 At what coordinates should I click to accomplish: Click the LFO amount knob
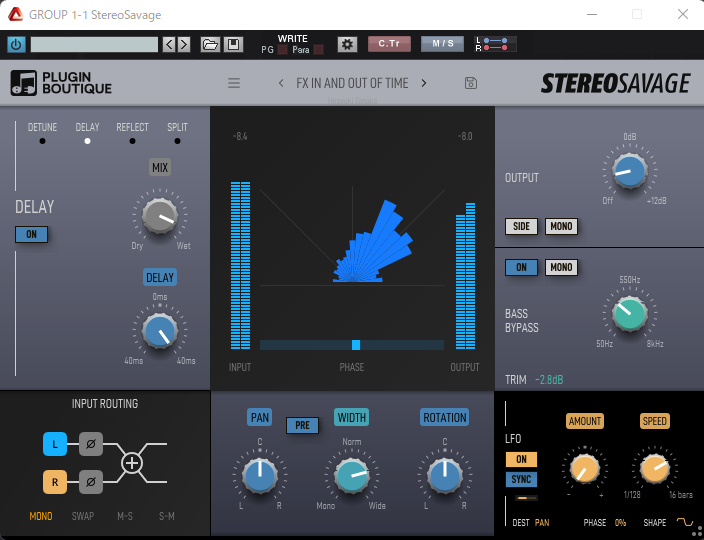584,469
